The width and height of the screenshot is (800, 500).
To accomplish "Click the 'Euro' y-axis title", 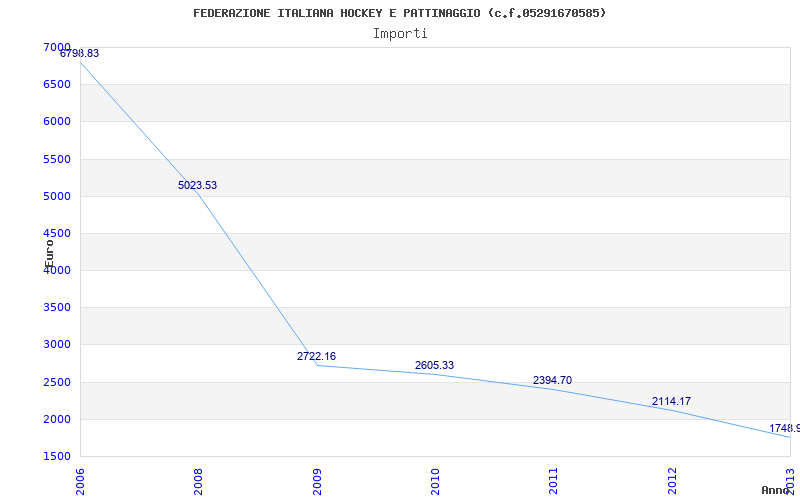I will (49, 253).
